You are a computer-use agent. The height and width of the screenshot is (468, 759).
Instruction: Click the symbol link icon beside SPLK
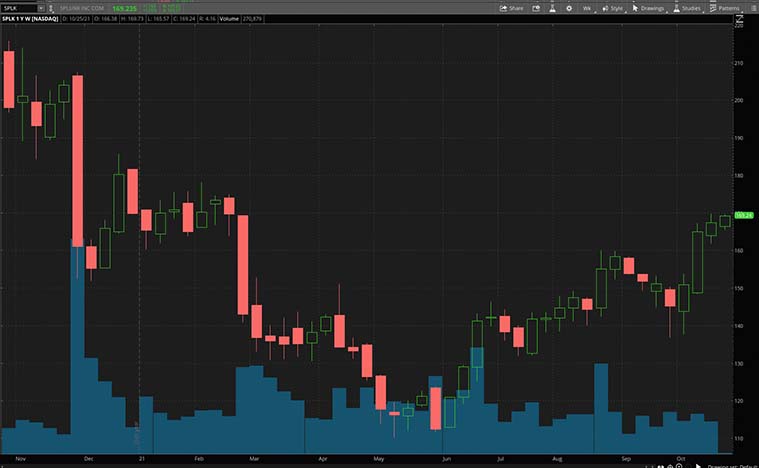click(51, 8)
